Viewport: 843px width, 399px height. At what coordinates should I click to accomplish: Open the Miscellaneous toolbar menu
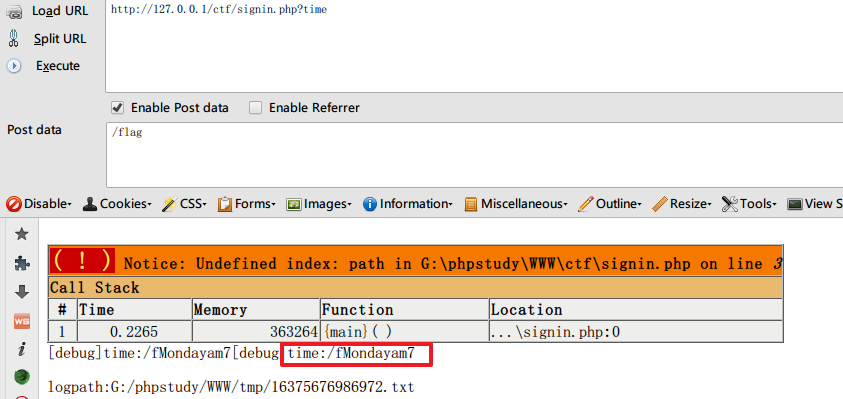point(516,204)
